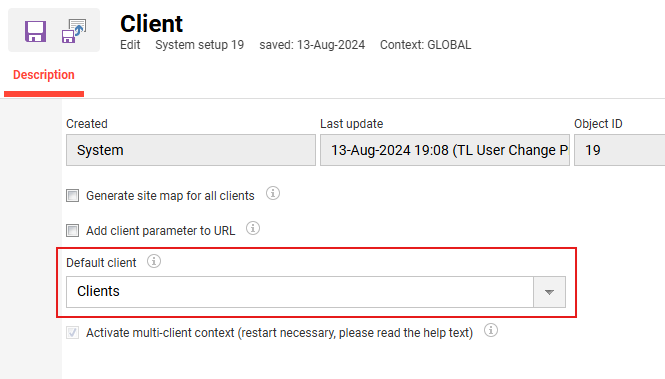Click the 'Created' field label
The height and width of the screenshot is (379, 665).
87,124
